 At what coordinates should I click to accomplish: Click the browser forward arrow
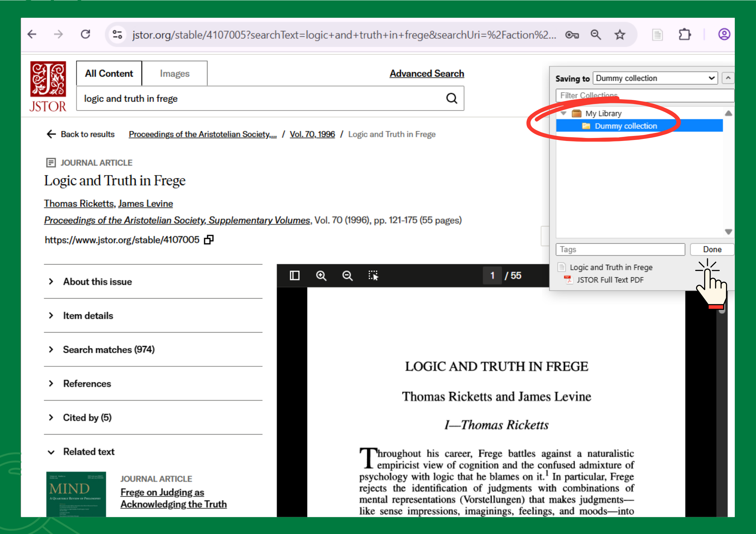[x=59, y=34]
